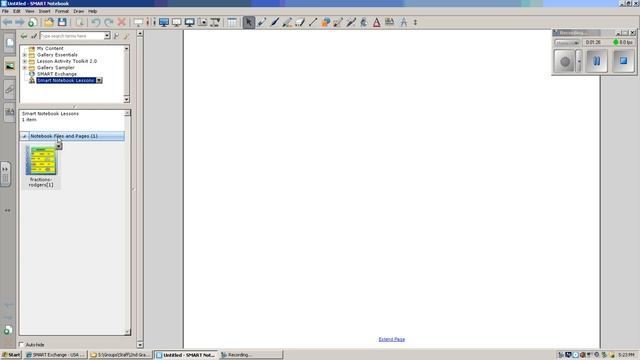This screenshot has width=640, height=360.
Task: Undo the last action
Action: (96, 22)
